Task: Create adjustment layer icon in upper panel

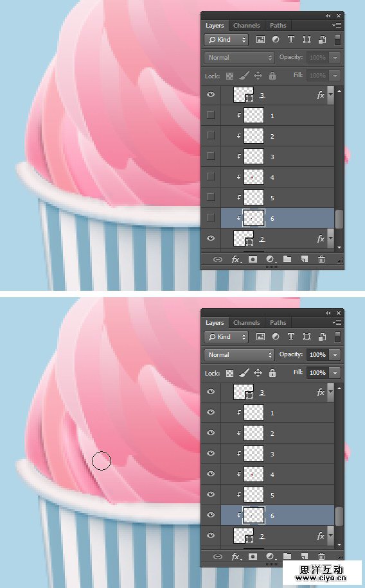Action: pyautogui.click(x=270, y=259)
